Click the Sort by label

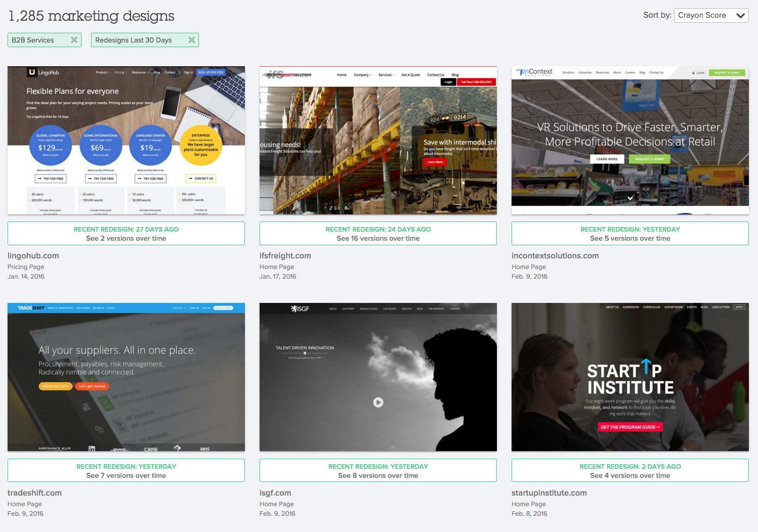coord(657,15)
